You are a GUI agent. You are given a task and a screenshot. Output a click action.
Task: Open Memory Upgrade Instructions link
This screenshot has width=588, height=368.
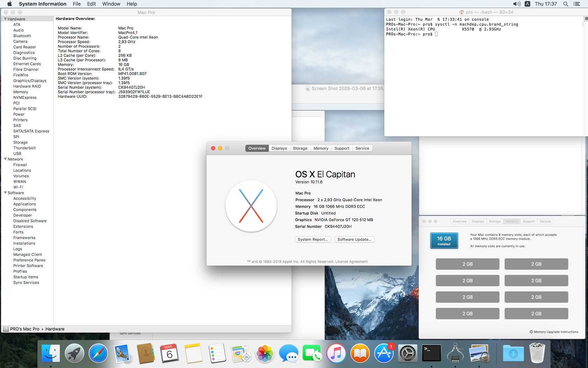click(x=554, y=332)
